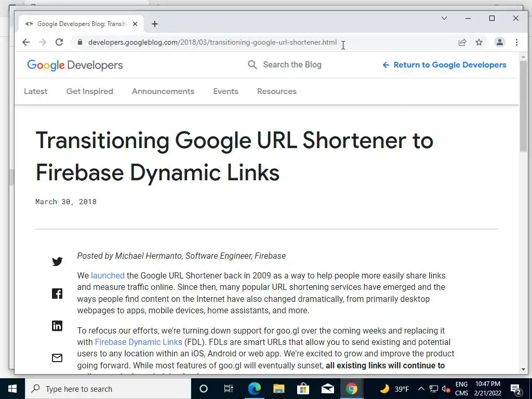Open Chrome's three-dot menu
This screenshot has width=532, height=399.
click(x=516, y=42)
